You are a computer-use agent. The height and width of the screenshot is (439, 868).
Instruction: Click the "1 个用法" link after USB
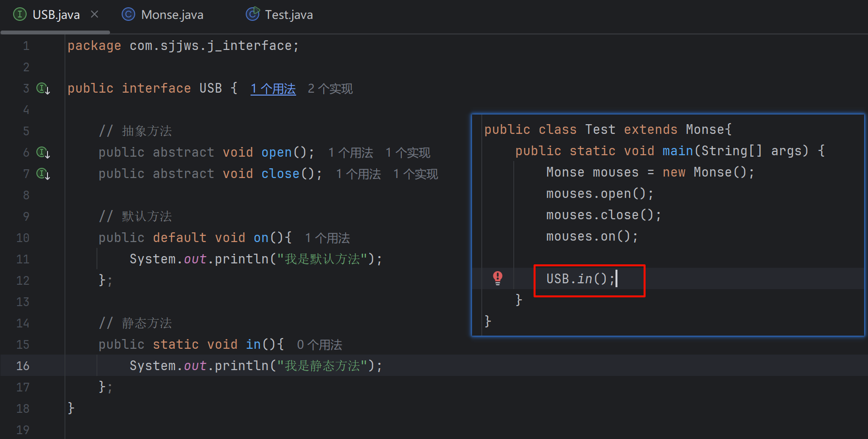(273, 89)
